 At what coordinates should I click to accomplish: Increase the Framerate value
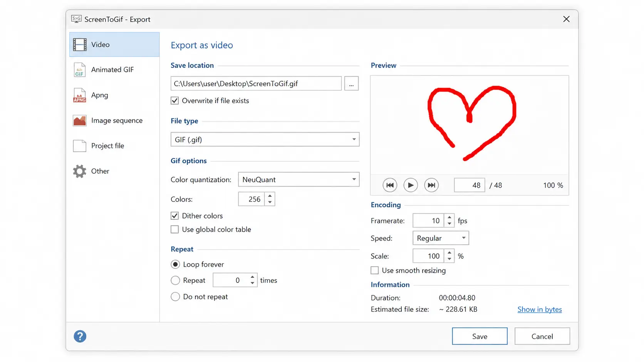449,217
